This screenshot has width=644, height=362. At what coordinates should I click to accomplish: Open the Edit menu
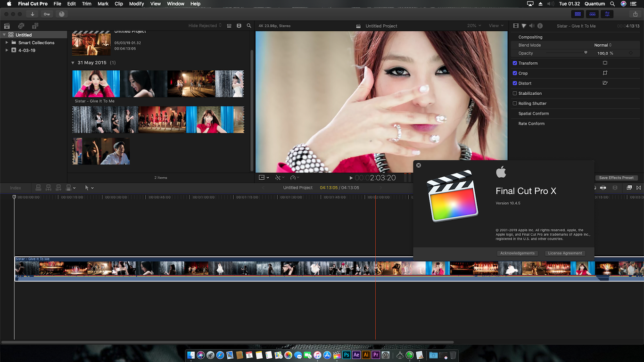(71, 4)
